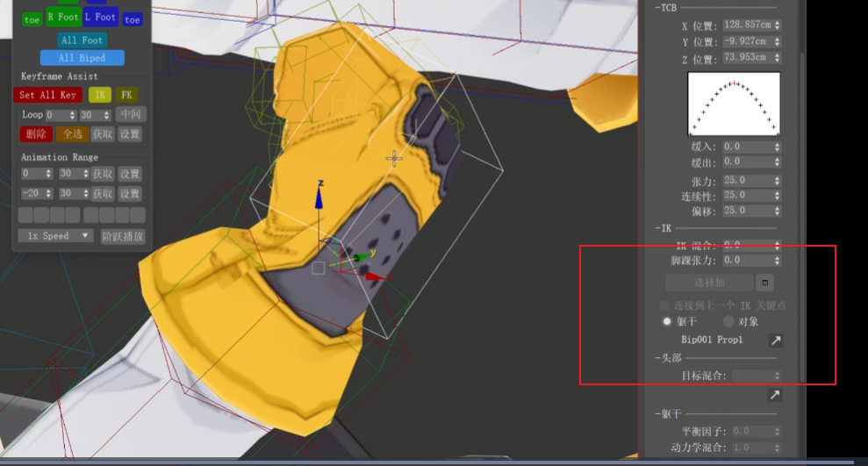The height and width of the screenshot is (466, 868).
Task: Click the arrow icon beside Bip001 Prop1
Action: 775,341
